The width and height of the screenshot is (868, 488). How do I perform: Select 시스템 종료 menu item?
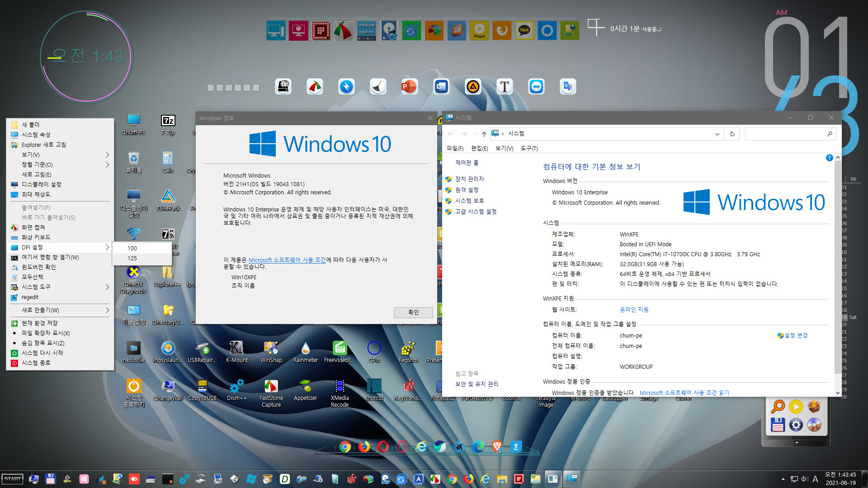[60, 363]
